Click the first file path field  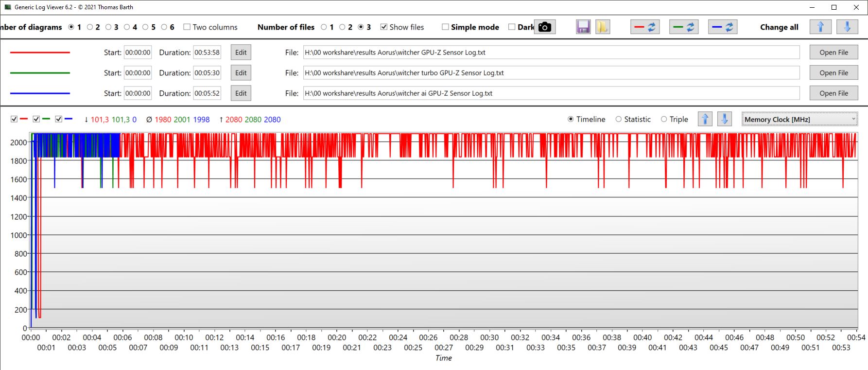click(x=551, y=53)
